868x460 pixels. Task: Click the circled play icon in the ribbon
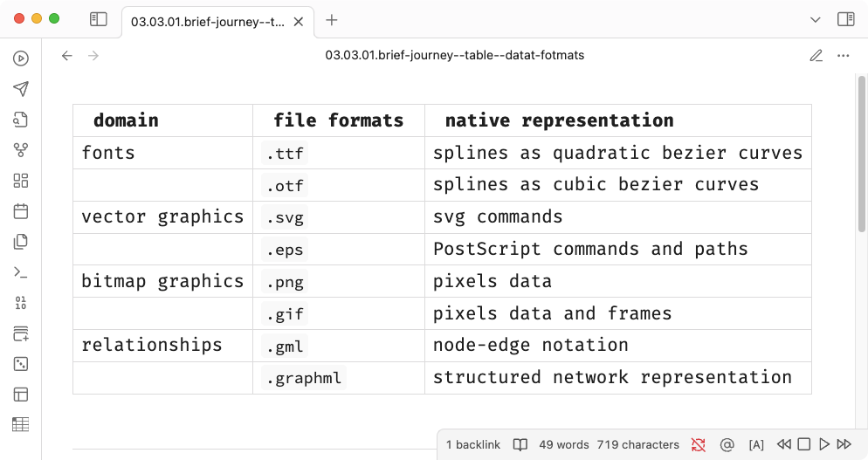coord(20,58)
